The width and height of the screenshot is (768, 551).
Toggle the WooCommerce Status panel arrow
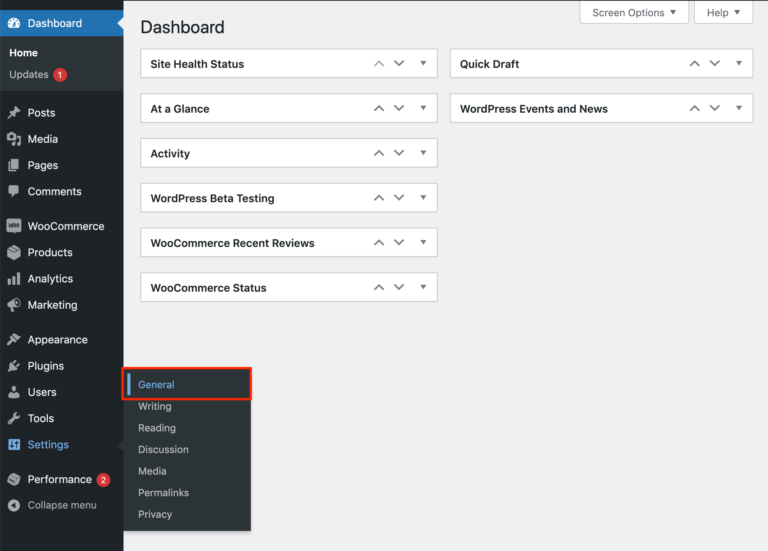pos(423,287)
